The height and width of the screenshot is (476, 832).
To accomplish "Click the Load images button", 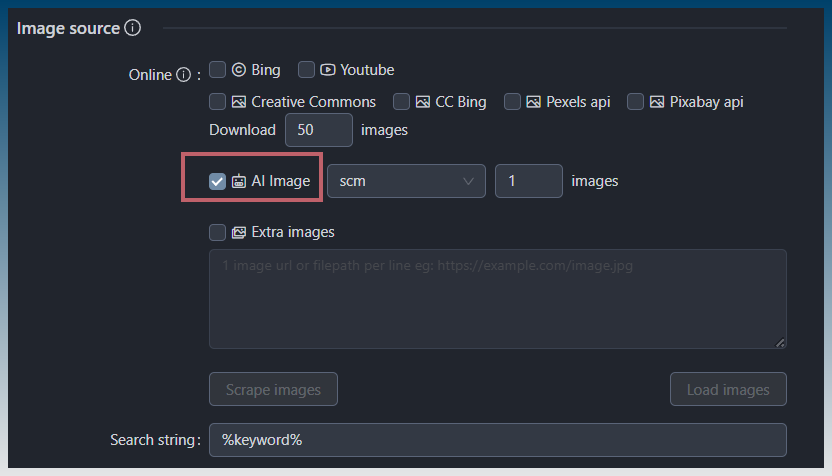I will 728,389.
